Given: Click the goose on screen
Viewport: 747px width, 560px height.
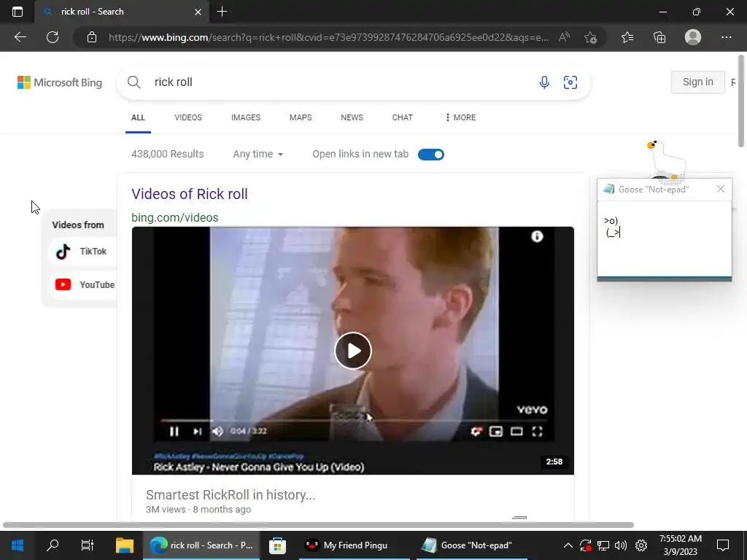Looking at the screenshot, I should 665,160.
